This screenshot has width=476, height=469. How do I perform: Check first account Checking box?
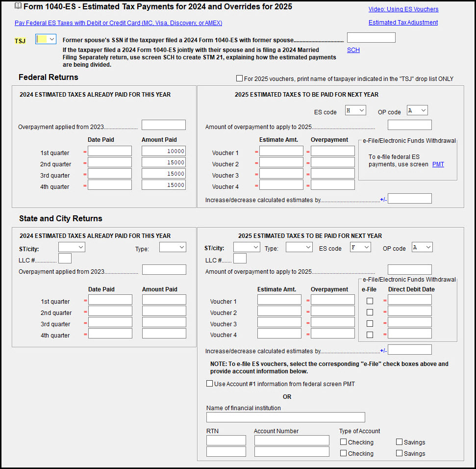tap(343, 442)
